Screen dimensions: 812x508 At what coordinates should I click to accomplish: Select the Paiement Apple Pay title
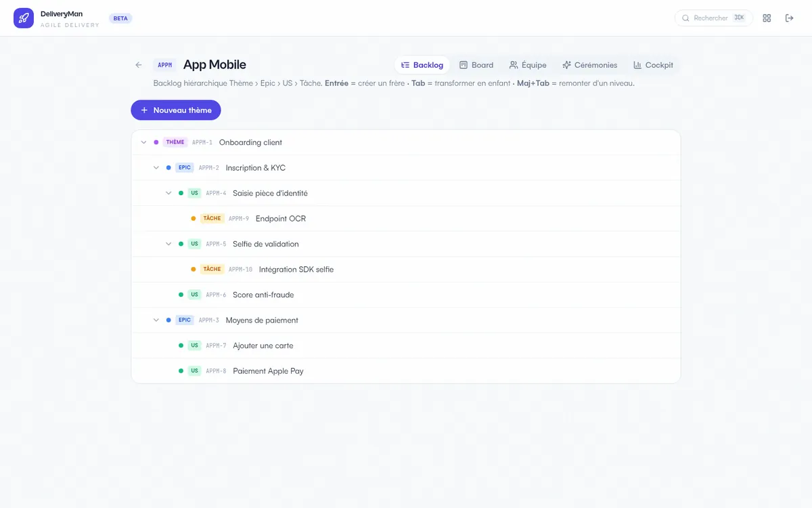268,371
